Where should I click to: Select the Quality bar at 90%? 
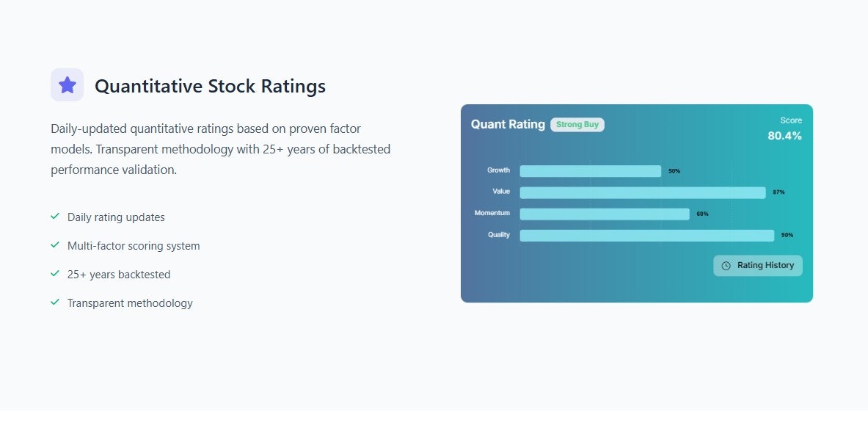coord(647,236)
